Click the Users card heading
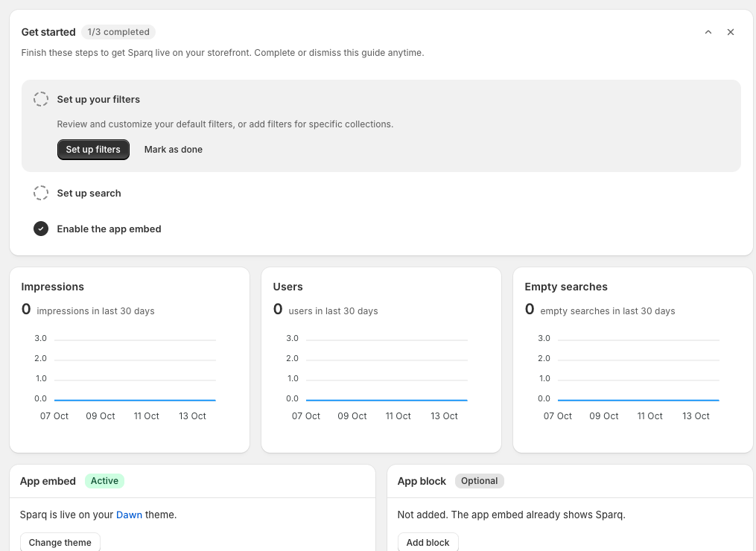Viewport: 756px width, 551px height. [288, 287]
